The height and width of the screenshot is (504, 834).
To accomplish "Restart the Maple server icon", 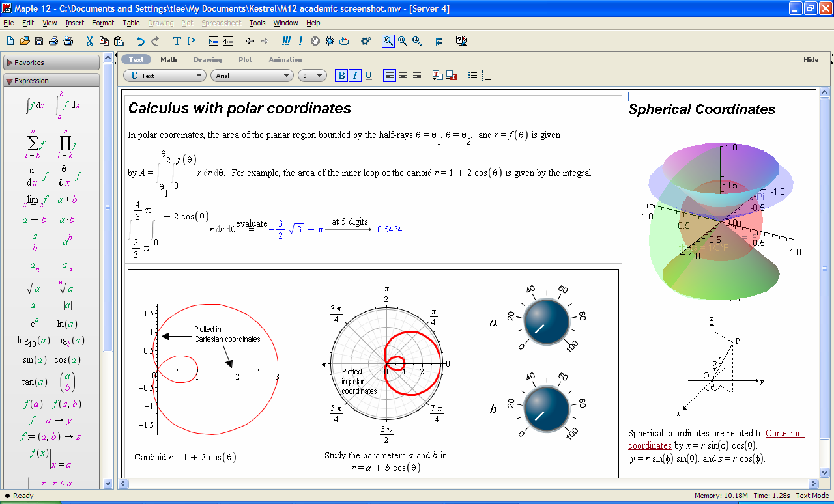I will pyautogui.click(x=344, y=41).
